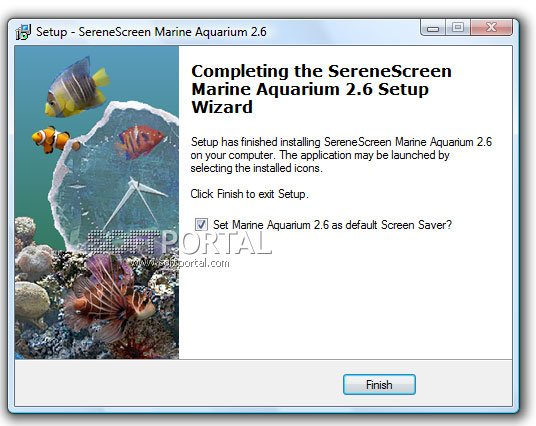
Task: Click the title bar text 'Setup - SereneScreen Marine Aquarium 2.6'
Action: click(x=151, y=32)
